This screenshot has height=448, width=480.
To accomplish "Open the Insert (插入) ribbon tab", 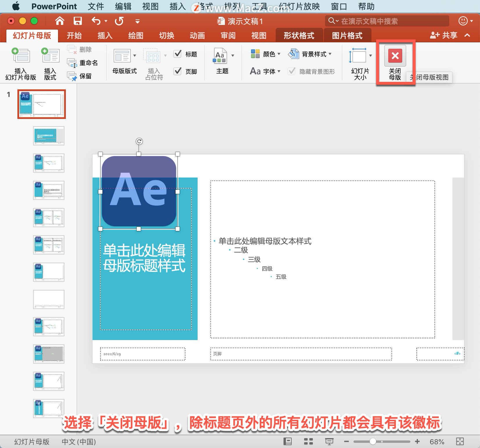I will click(x=105, y=36).
